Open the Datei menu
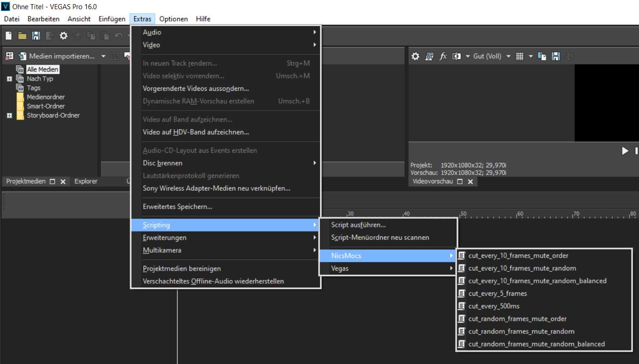639x364 pixels. point(12,19)
